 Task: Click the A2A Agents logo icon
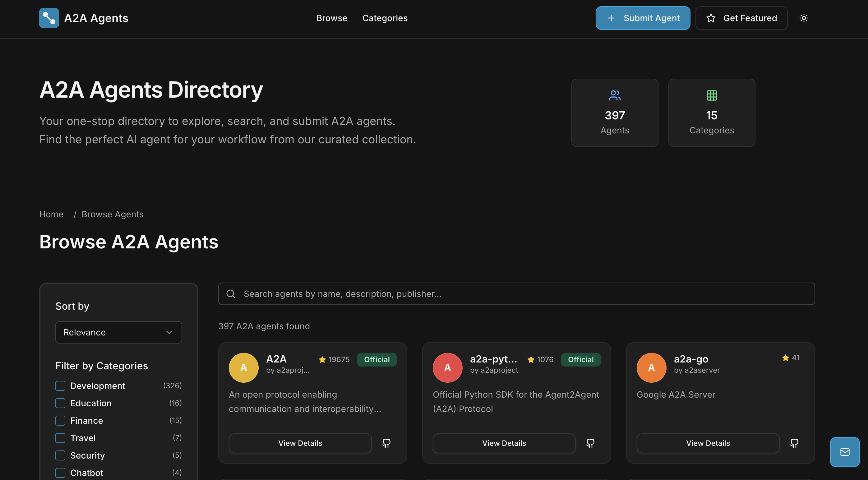[x=49, y=18]
